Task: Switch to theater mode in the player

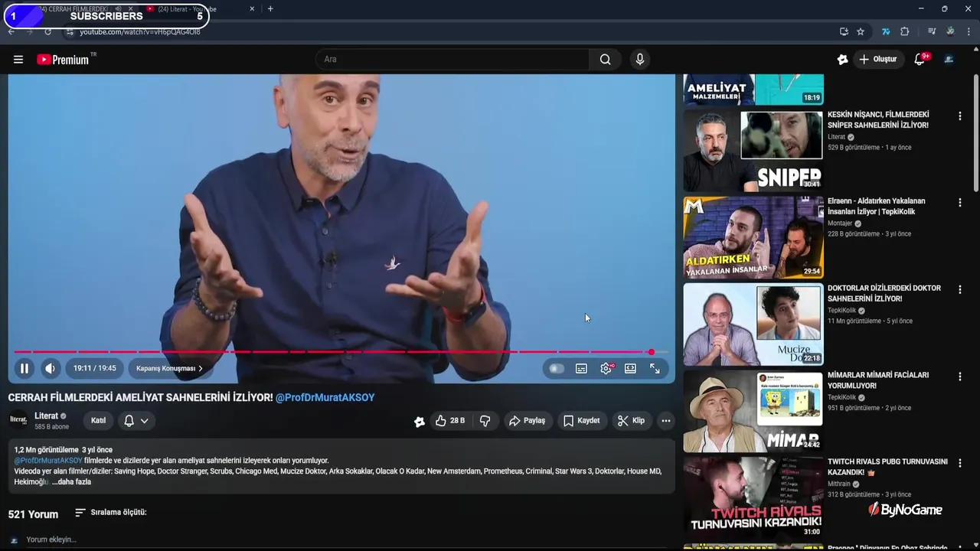Action: coord(630,368)
